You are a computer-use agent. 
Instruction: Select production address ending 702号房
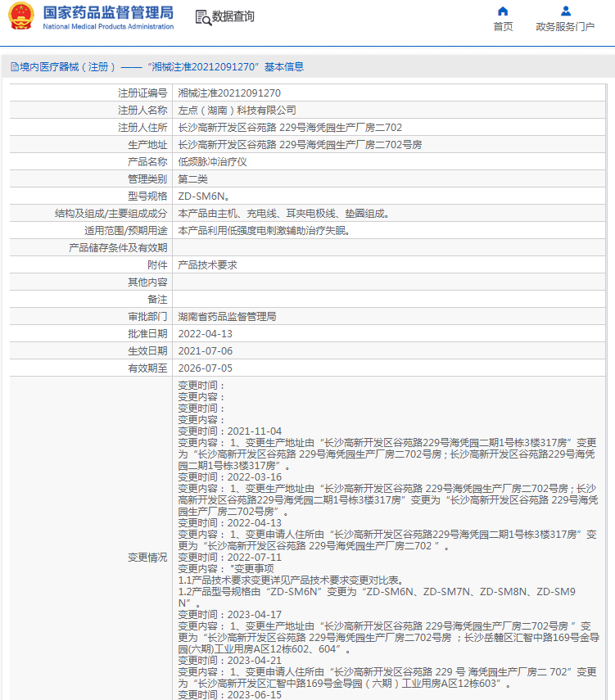click(x=300, y=145)
